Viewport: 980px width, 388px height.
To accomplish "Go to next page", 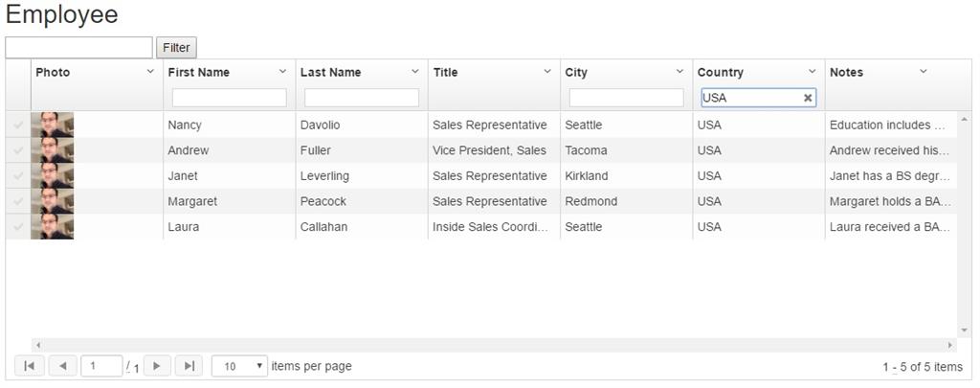I will [x=157, y=366].
